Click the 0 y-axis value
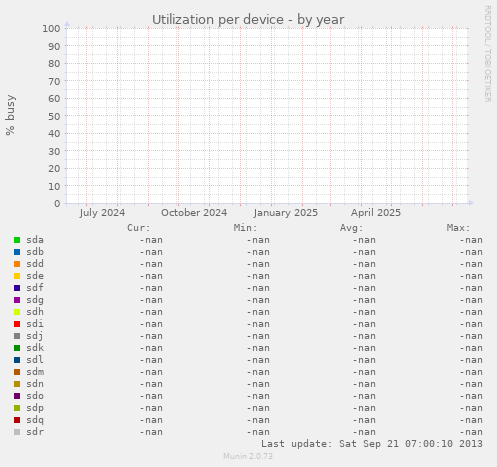The width and height of the screenshot is (497, 467). (57, 204)
